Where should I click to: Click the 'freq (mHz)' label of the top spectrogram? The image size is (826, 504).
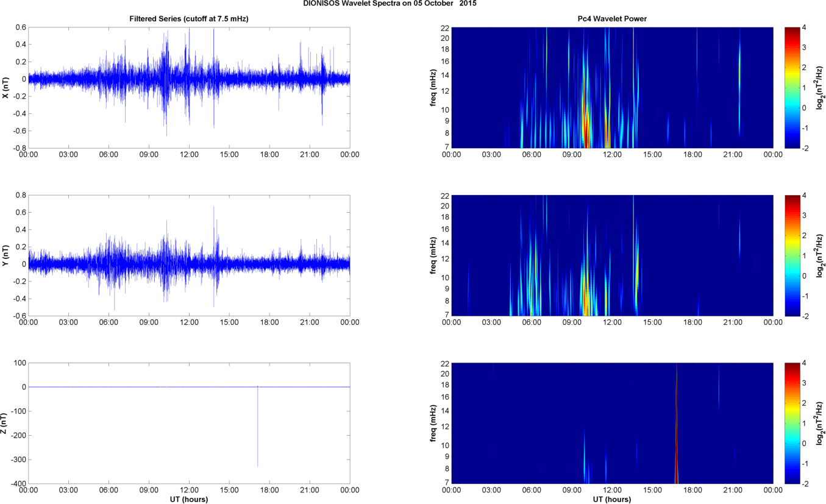tap(434, 88)
